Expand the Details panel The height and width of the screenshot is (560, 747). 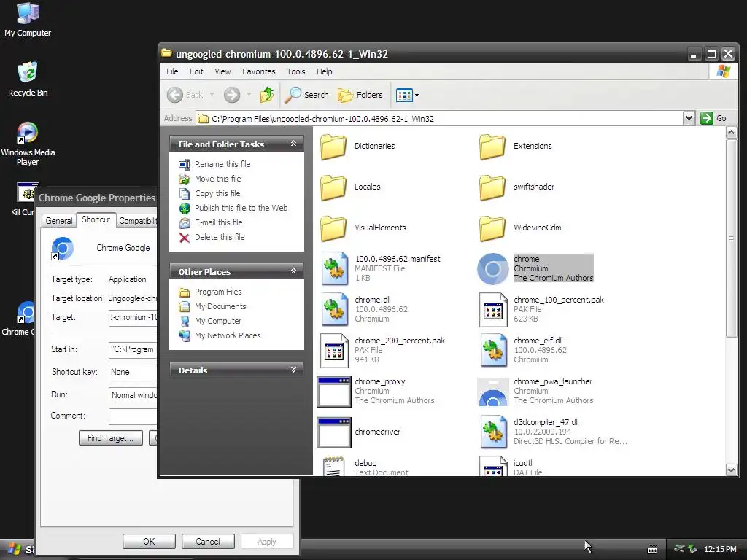click(293, 370)
